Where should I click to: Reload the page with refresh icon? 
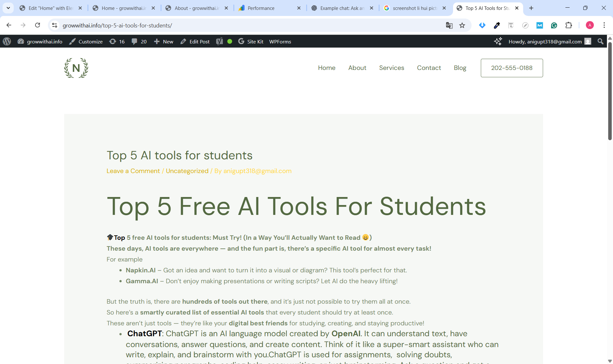(37, 25)
